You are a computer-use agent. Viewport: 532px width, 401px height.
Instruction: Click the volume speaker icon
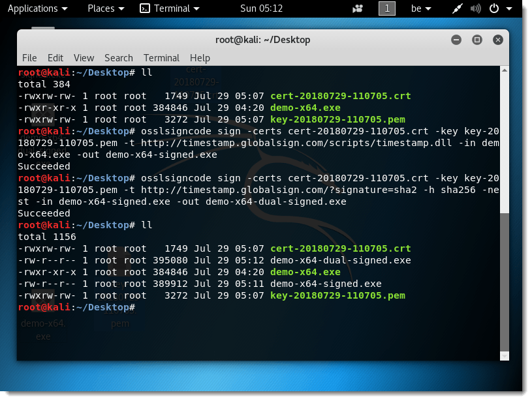(474, 8)
